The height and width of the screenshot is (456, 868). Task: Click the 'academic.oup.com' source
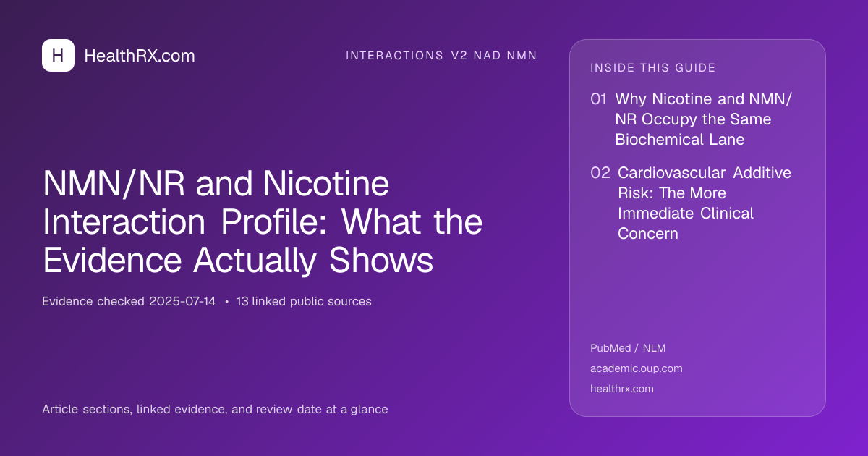point(637,368)
